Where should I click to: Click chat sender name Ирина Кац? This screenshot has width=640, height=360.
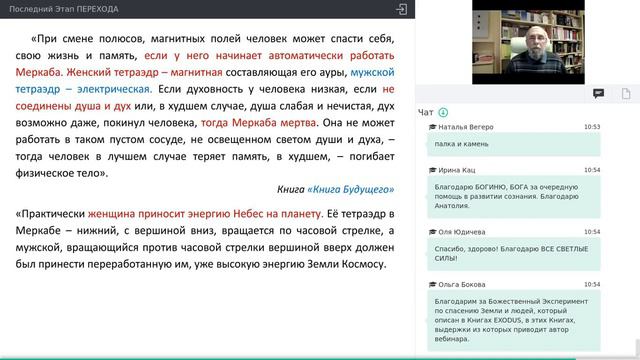pyautogui.click(x=457, y=170)
